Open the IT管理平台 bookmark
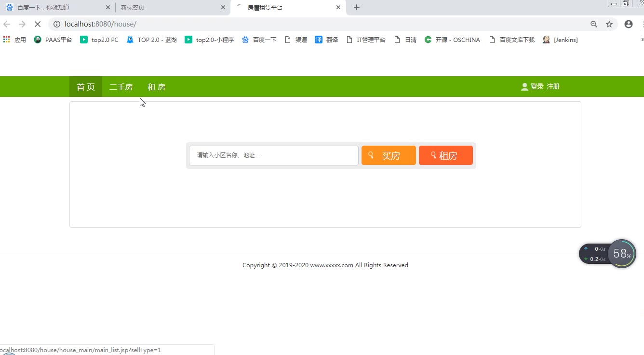Image resolution: width=644 pixels, height=355 pixels. point(366,40)
